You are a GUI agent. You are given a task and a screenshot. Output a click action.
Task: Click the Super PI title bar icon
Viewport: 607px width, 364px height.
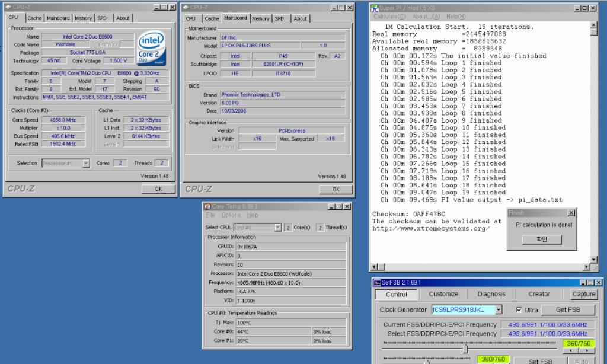coord(375,8)
